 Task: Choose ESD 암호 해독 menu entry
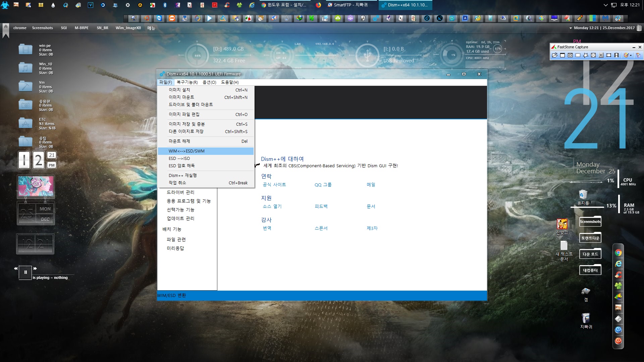click(x=206, y=166)
